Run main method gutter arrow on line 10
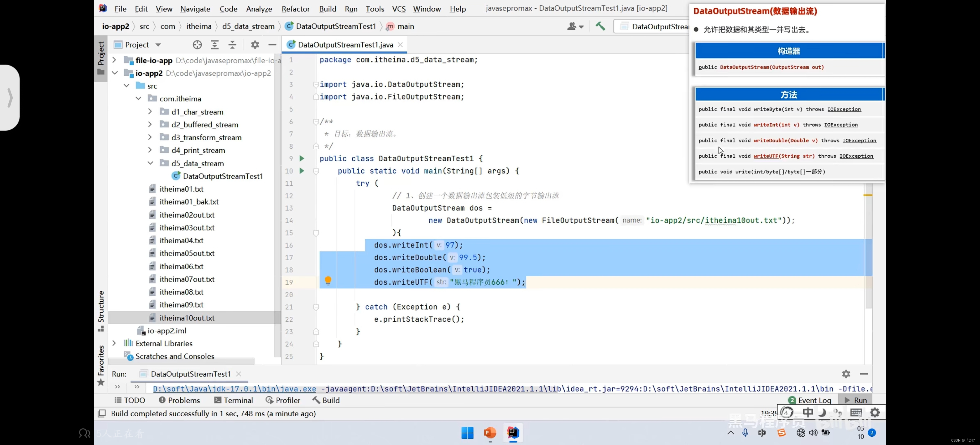This screenshot has width=980, height=445. pyautogui.click(x=302, y=171)
